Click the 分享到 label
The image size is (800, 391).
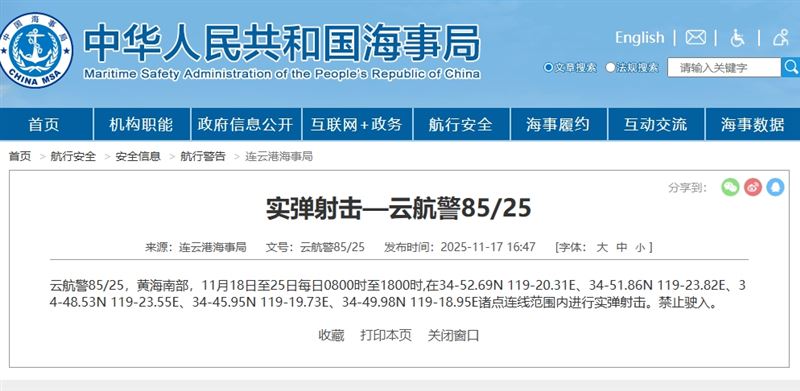coord(687,188)
